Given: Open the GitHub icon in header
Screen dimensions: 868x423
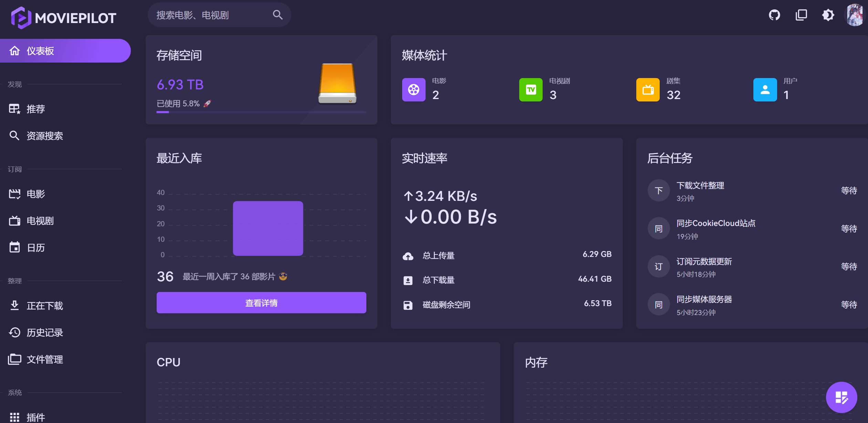Looking at the screenshot, I should tap(774, 15).
